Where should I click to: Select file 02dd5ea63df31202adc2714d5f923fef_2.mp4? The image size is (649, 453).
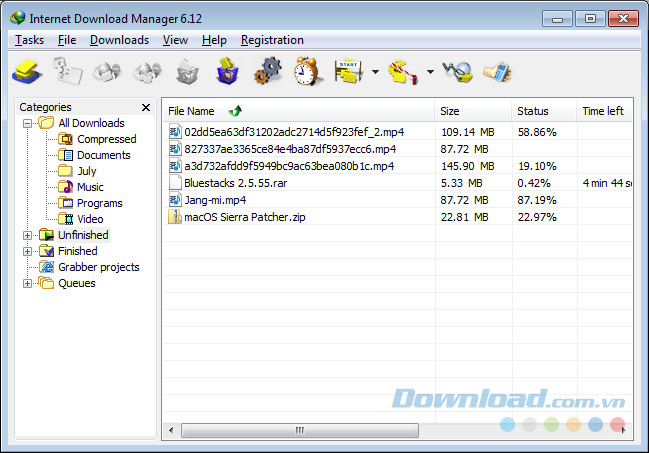point(294,132)
